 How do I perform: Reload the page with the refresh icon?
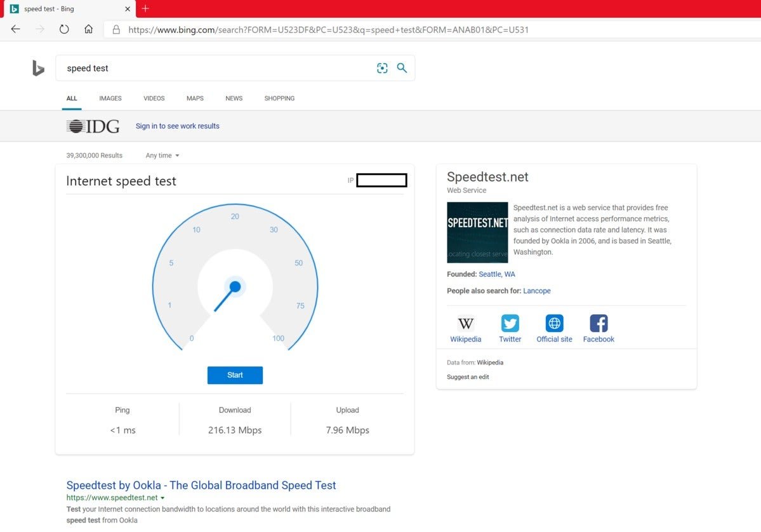click(64, 29)
